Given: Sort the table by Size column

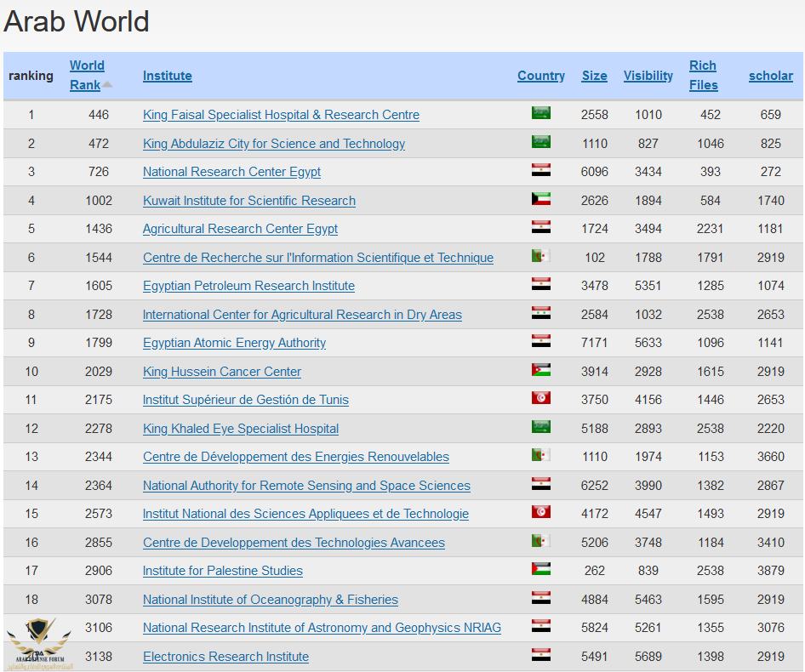Looking at the screenshot, I should (x=595, y=76).
